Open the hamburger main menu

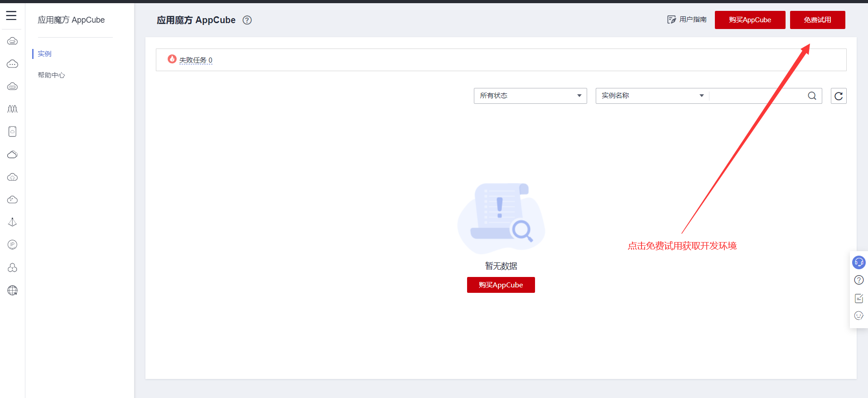[11, 15]
